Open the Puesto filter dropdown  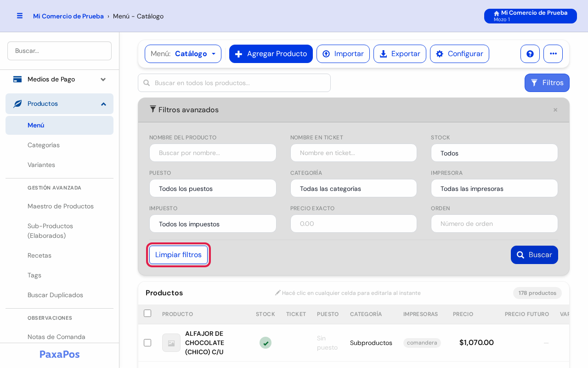tap(213, 188)
